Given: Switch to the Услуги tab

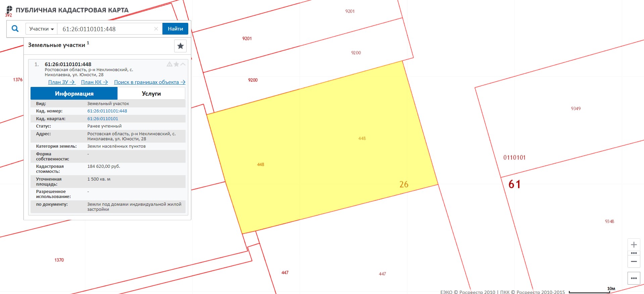Looking at the screenshot, I should 151,94.
